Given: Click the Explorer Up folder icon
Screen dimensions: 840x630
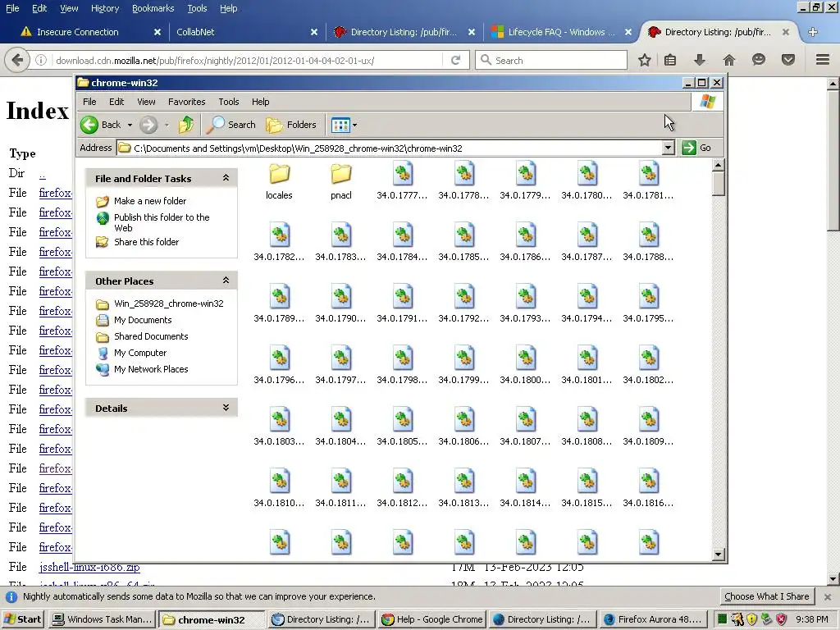Looking at the screenshot, I should coord(186,125).
